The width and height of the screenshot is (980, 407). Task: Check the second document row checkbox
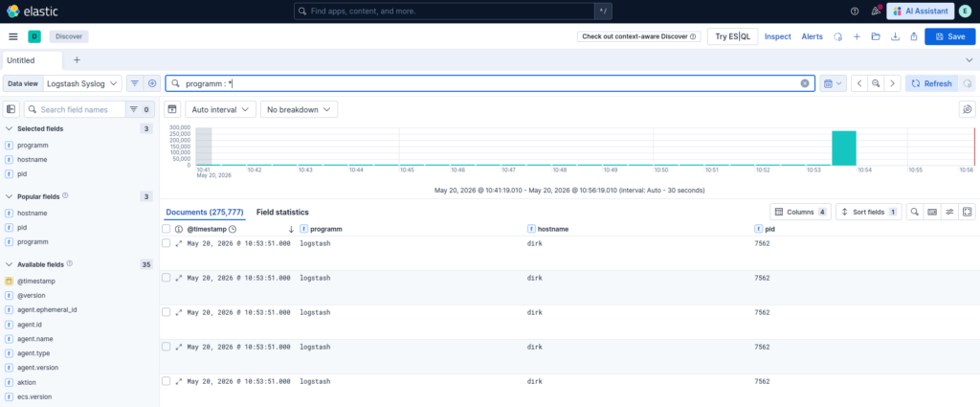pyautogui.click(x=166, y=278)
